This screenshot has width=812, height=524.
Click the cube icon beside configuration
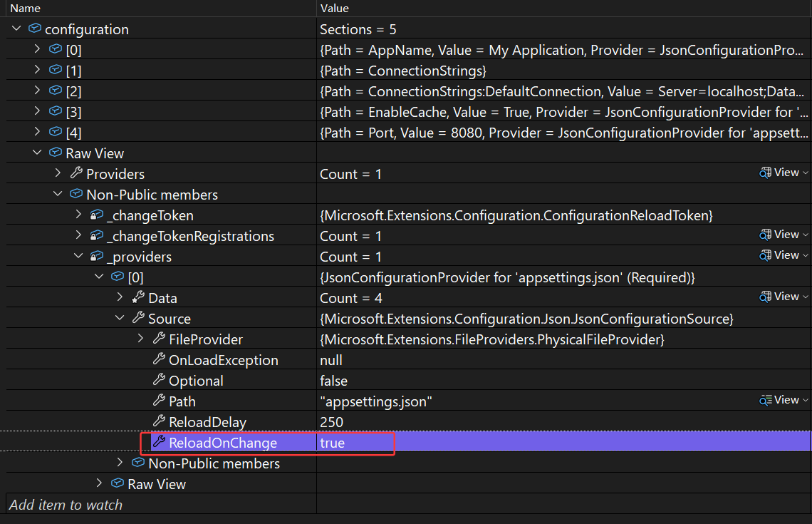click(x=34, y=29)
